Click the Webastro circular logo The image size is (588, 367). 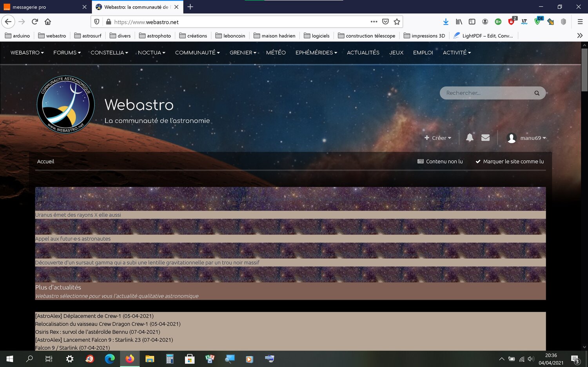[65, 105]
